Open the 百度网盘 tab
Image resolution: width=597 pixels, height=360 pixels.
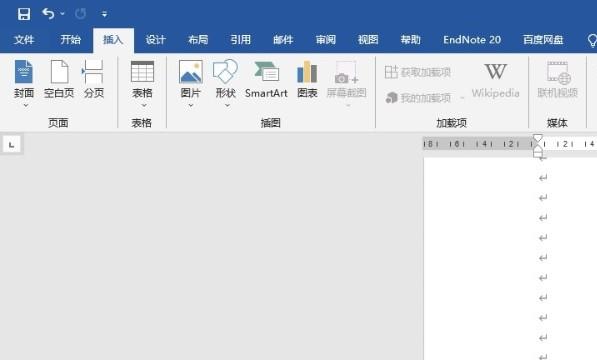[x=543, y=40]
